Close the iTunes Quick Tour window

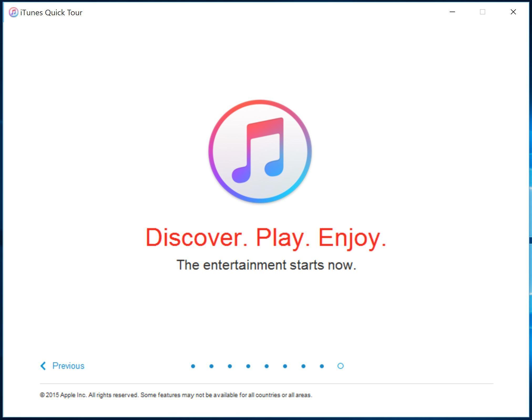point(513,12)
